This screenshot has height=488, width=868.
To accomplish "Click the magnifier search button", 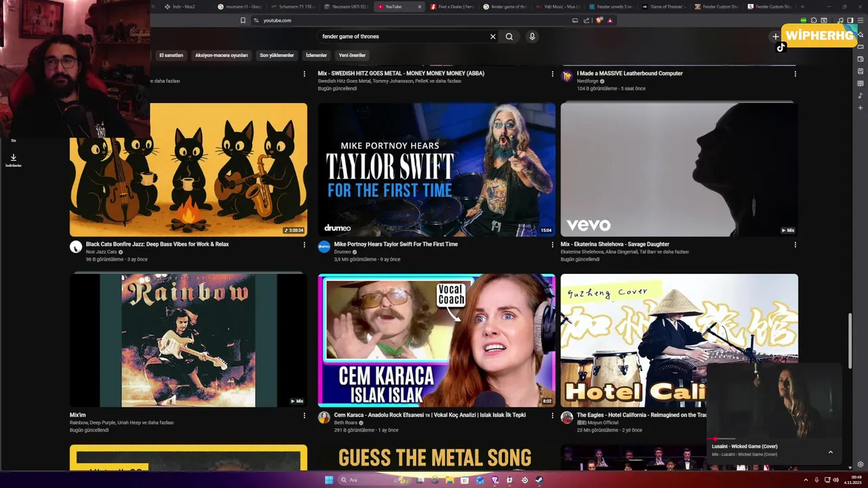I will point(509,37).
